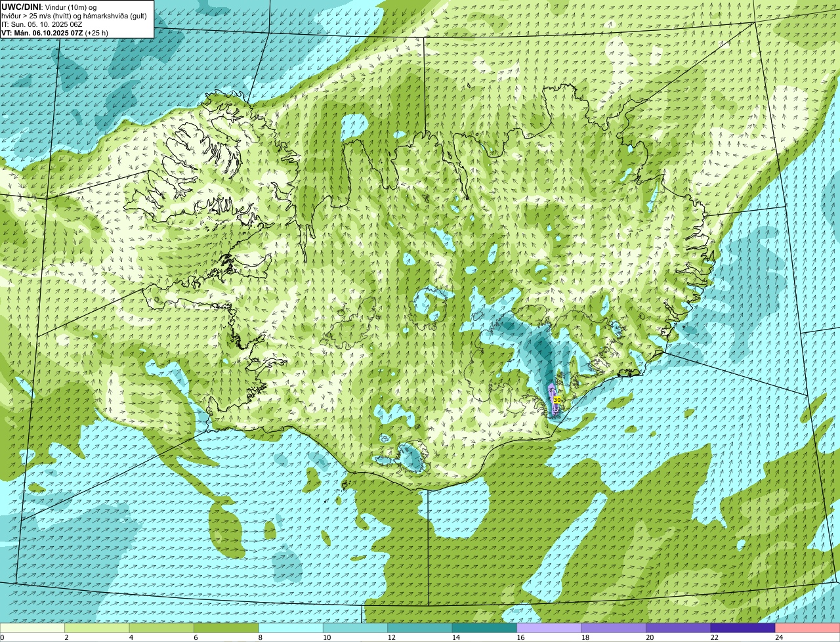The width and height of the screenshot is (840, 642).
Task: Click the legend scale label '4'
Action: tap(131, 637)
